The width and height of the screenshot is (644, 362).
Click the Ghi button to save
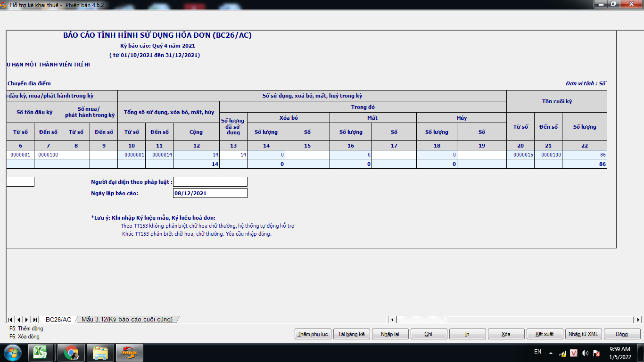pyautogui.click(x=429, y=334)
